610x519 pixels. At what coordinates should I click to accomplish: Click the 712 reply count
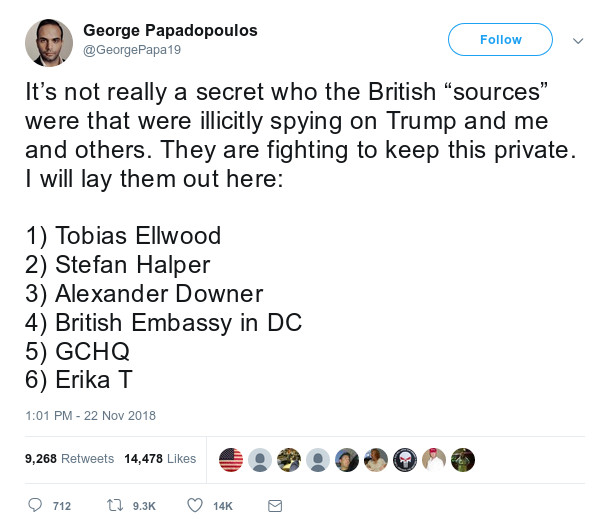pyautogui.click(x=61, y=506)
